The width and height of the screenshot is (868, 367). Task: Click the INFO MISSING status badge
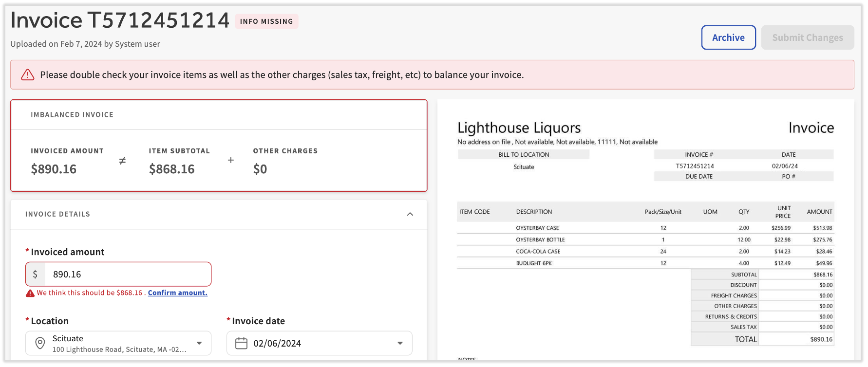[x=266, y=21]
